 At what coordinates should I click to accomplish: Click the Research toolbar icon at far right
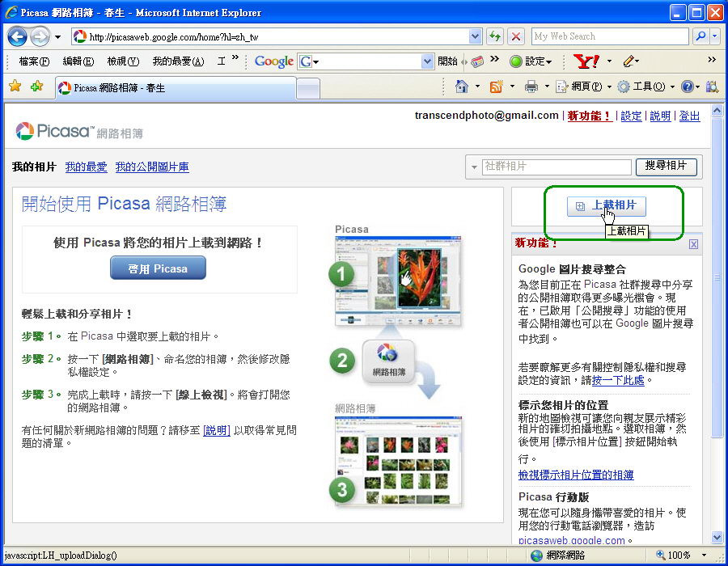click(712, 87)
